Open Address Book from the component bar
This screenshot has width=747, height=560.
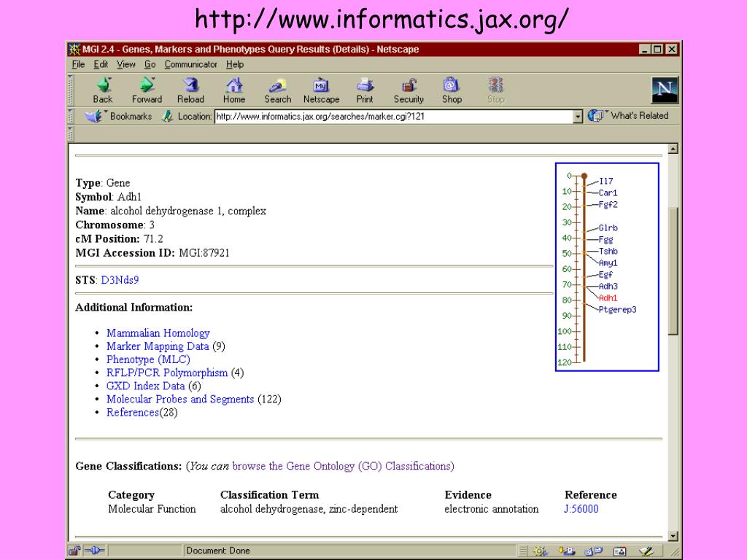point(620,551)
